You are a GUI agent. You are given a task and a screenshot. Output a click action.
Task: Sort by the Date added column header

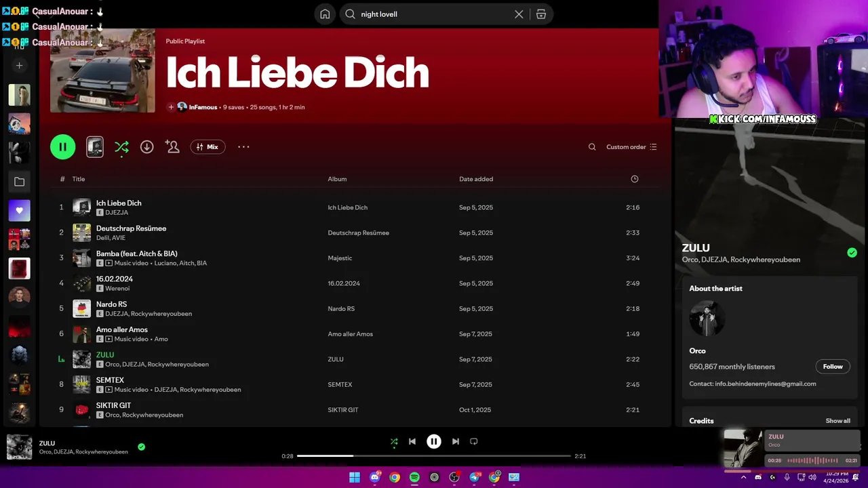(x=476, y=179)
